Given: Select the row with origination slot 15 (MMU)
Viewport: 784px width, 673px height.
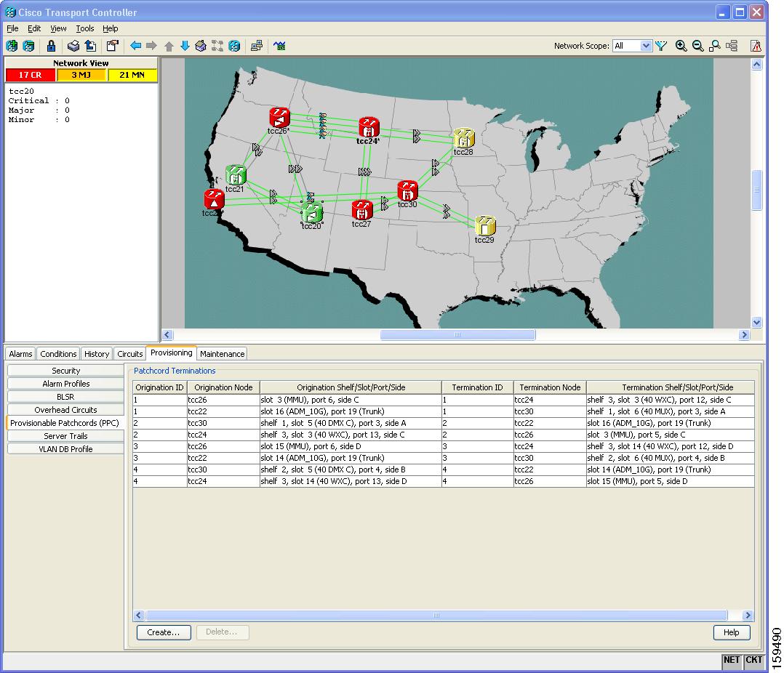Looking at the screenshot, I should [444, 446].
